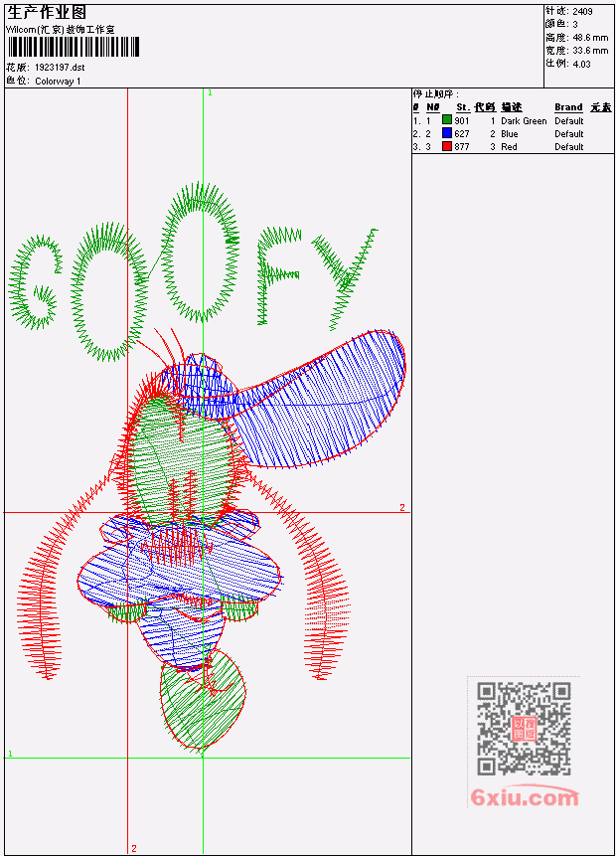Click the color count value 3

click(x=575, y=25)
